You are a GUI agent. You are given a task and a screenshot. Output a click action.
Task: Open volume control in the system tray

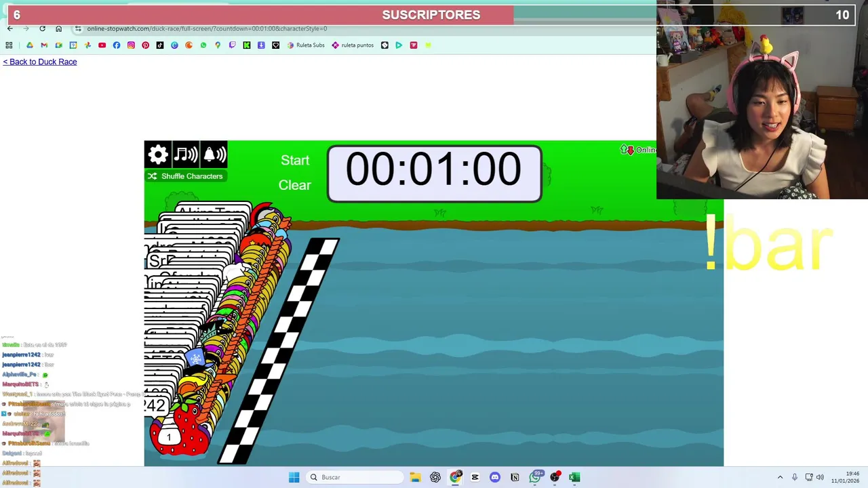(x=820, y=477)
